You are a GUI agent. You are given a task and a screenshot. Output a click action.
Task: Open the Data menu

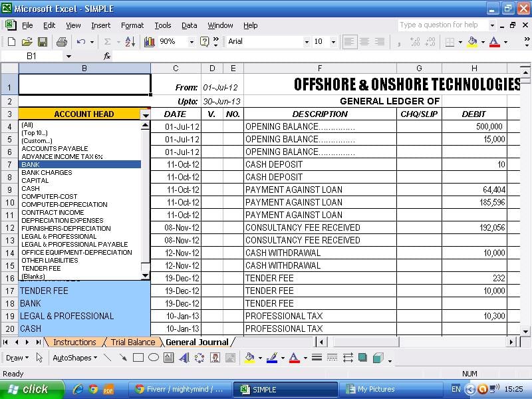(189, 25)
